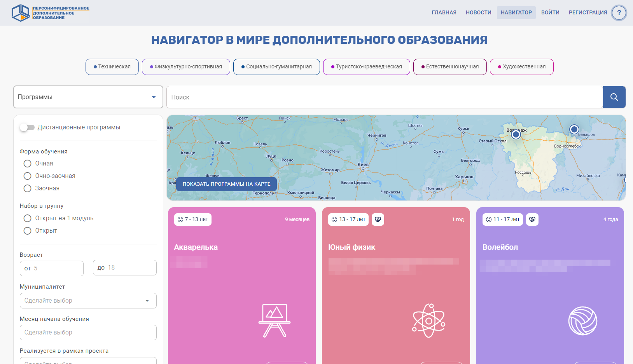The width and height of the screenshot is (633, 364).
Task: Go to the Новости menu item
Action: coord(478,12)
